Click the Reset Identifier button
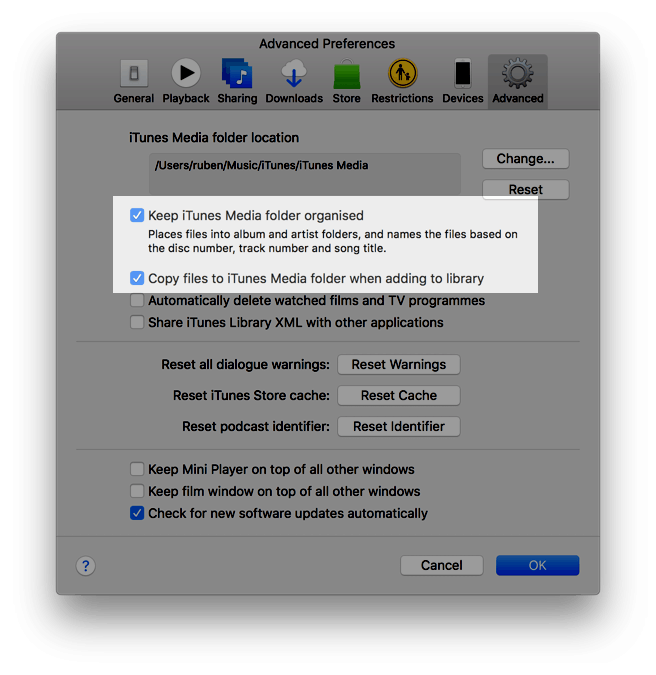The height and width of the screenshot is (675, 656). [x=399, y=427]
